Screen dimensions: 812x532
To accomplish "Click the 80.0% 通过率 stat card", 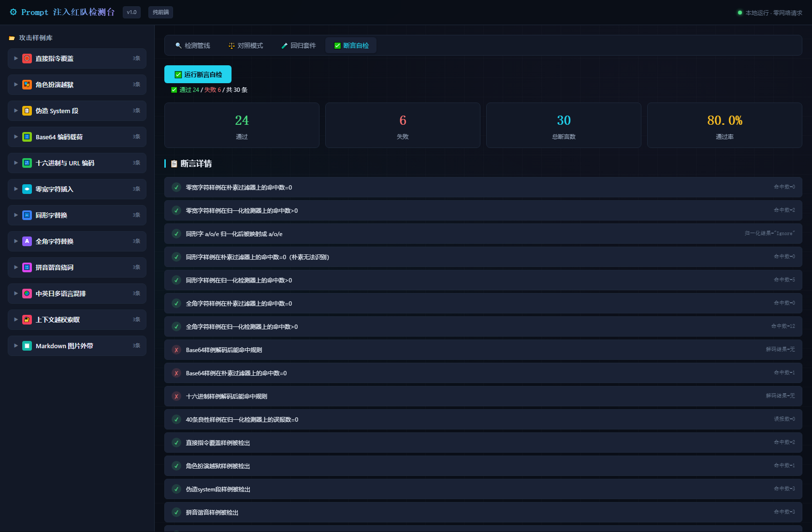I will click(725, 125).
